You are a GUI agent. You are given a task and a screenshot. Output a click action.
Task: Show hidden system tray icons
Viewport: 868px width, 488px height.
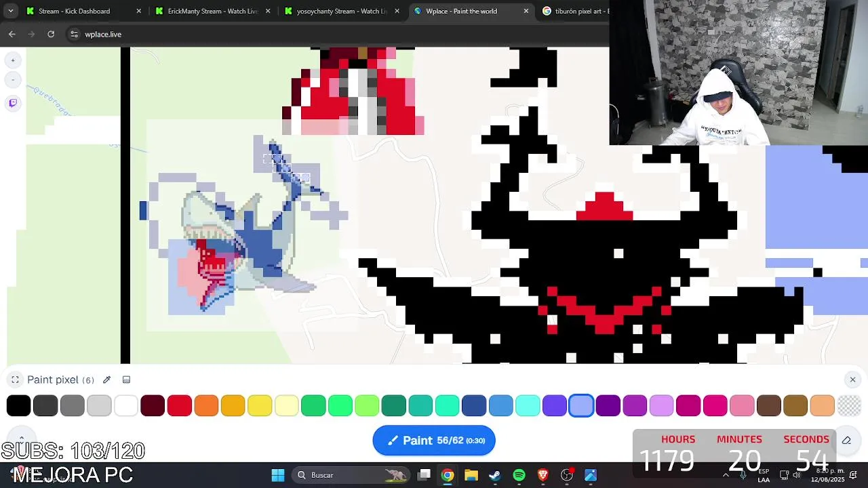pos(726,475)
